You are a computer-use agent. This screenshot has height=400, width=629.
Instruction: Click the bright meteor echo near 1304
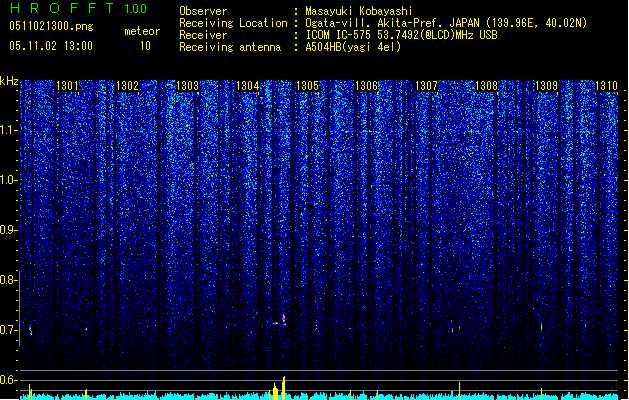(x=284, y=319)
